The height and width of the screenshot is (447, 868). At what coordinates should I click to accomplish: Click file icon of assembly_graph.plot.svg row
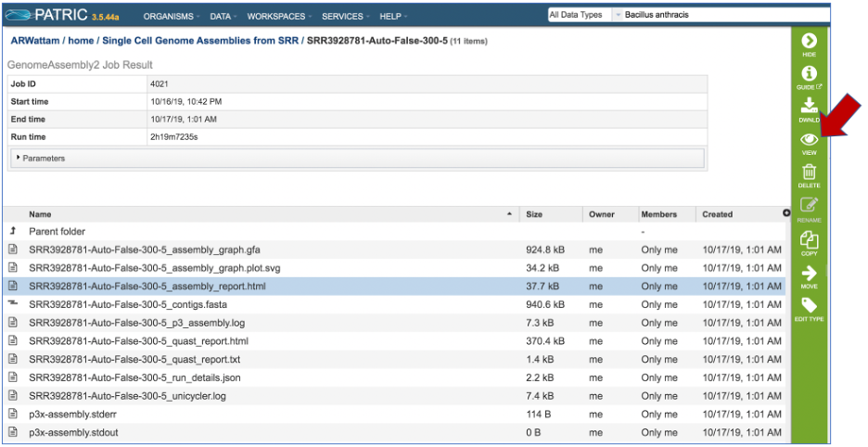point(13,267)
